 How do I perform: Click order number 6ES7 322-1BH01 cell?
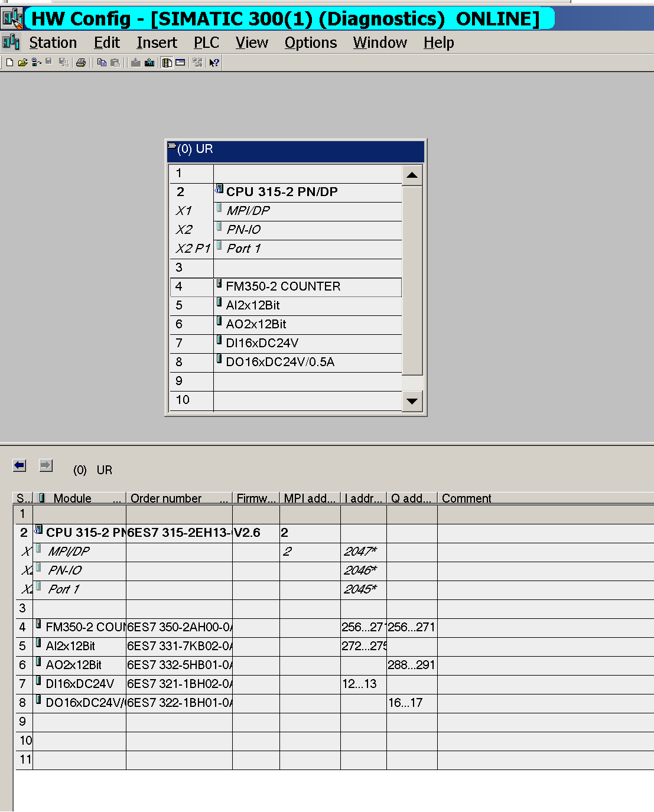point(180,703)
